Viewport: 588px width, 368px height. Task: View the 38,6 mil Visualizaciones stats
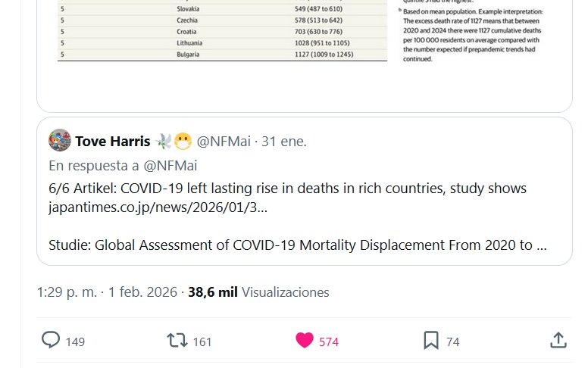click(x=258, y=292)
